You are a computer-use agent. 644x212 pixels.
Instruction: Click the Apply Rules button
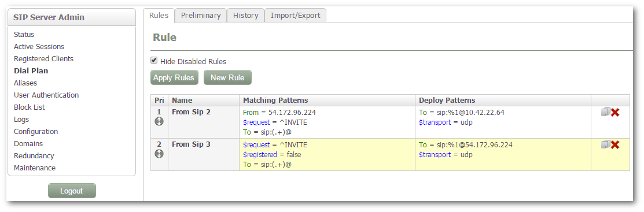point(174,77)
